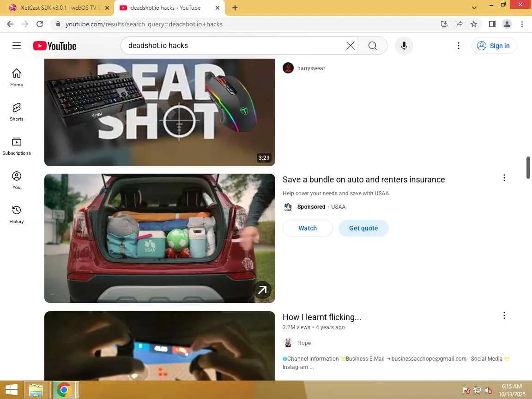
Task: Open the Hope channel name link
Action: (304, 343)
